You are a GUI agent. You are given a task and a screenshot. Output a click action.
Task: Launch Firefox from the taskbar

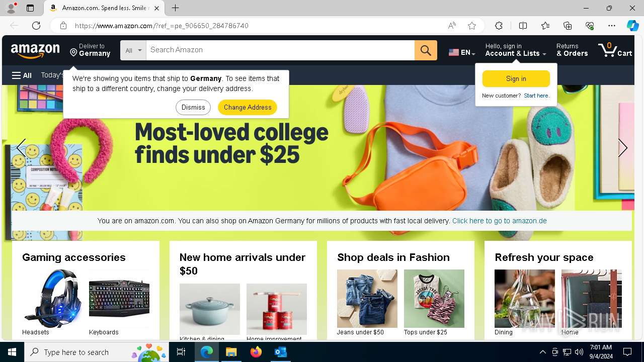[256, 352]
